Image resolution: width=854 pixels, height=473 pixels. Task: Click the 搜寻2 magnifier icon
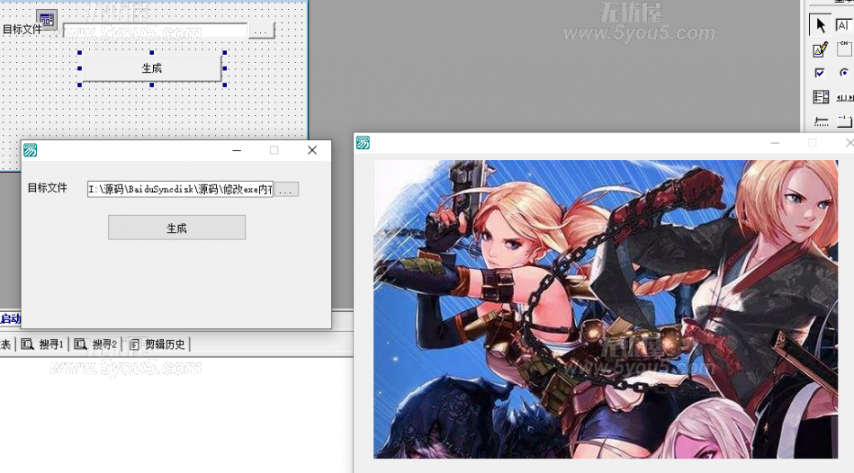point(81,344)
